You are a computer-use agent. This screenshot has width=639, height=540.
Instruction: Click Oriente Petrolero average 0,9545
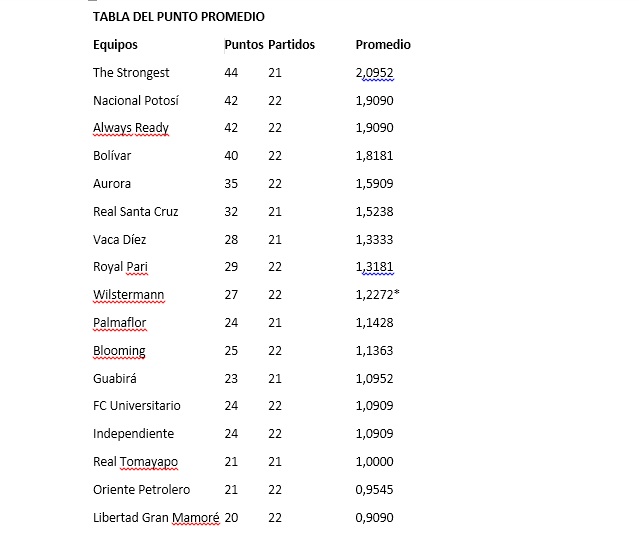[375, 489]
